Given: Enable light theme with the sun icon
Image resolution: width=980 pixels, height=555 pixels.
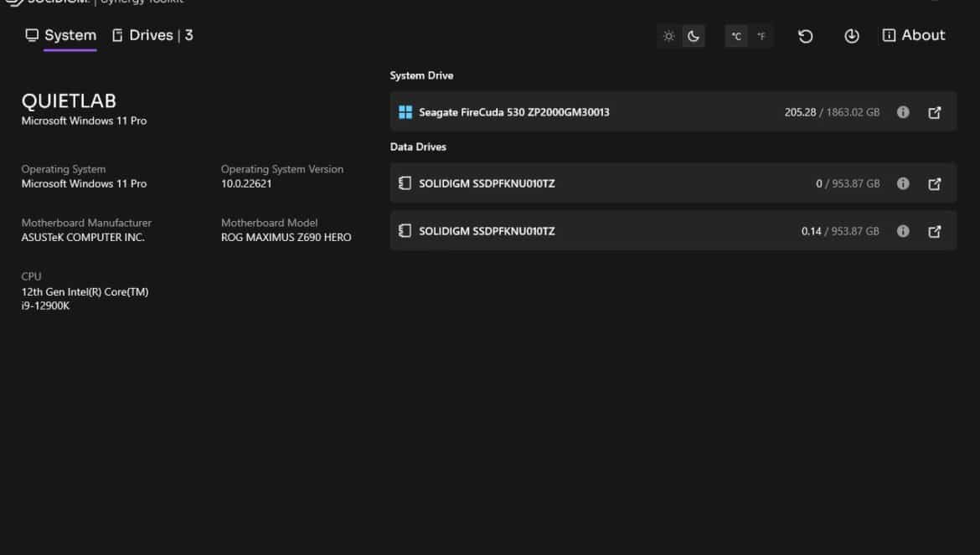Looking at the screenshot, I should tap(668, 36).
